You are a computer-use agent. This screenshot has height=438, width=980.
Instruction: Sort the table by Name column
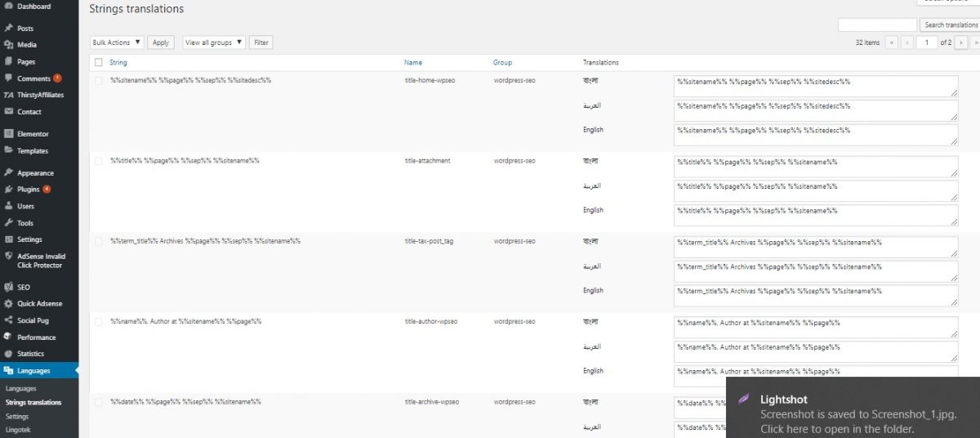pyautogui.click(x=412, y=63)
